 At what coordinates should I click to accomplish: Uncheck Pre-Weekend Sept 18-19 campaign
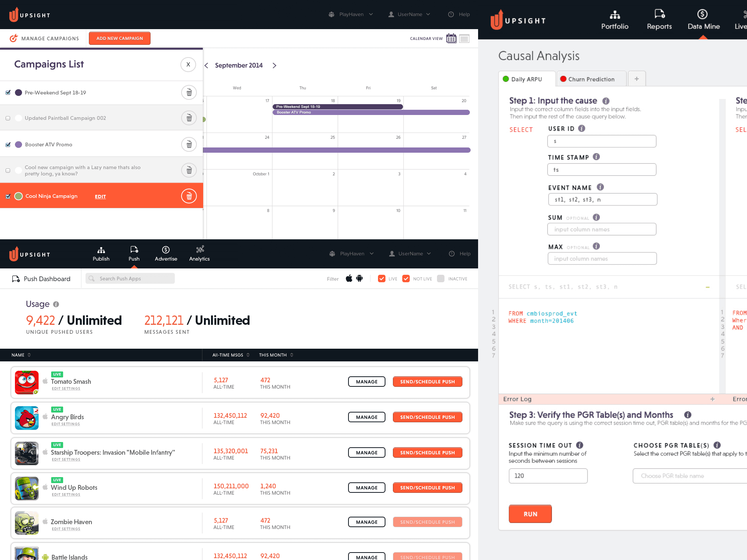pyautogui.click(x=8, y=93)
